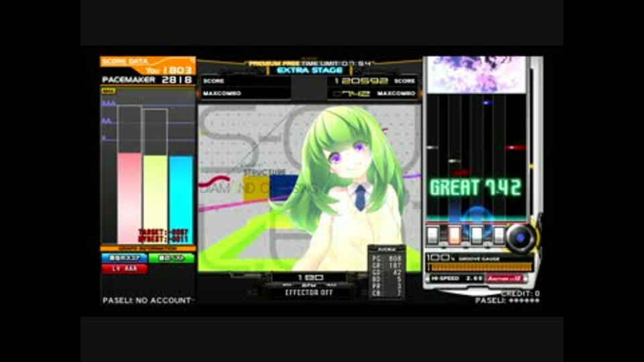
Task: Click the AA rank line label
Action: 107,121
